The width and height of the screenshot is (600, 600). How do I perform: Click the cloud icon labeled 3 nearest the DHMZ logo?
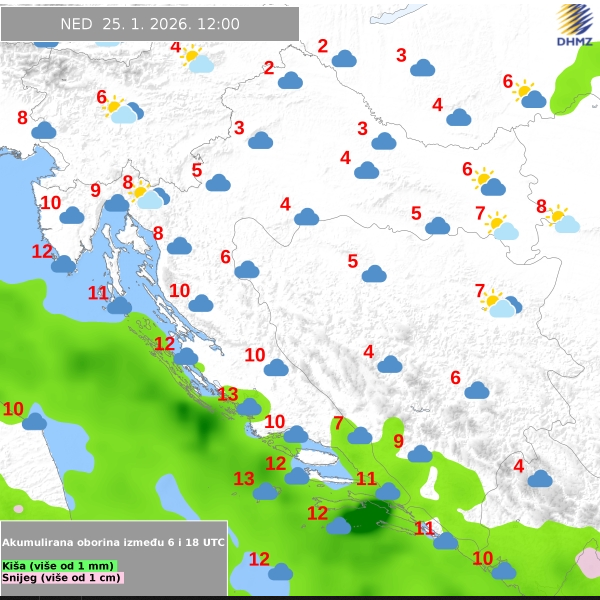422,68
